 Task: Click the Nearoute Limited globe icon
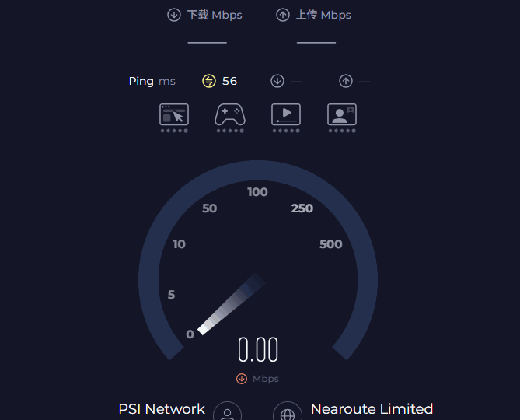point(288,413)
